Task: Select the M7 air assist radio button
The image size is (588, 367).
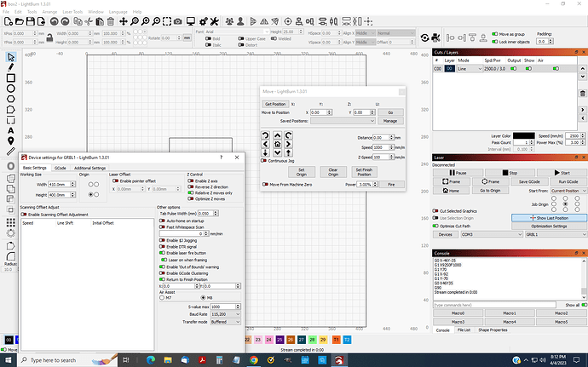Action: 162,298
